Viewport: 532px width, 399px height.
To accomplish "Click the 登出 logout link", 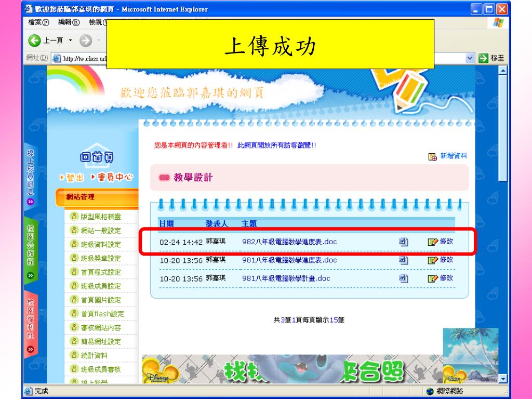I will (72, 178).
